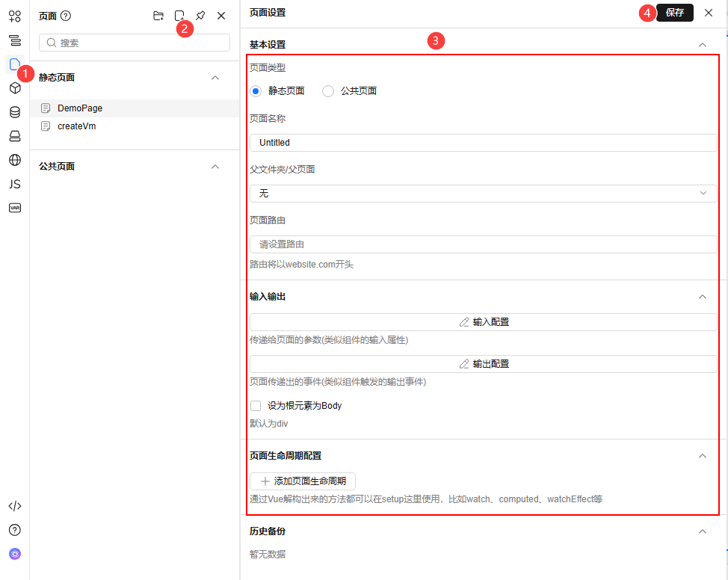Click the 页面路由 input field
Image resolution: width=728 pixels, height=580 pixels.
(x=483, y=244)
